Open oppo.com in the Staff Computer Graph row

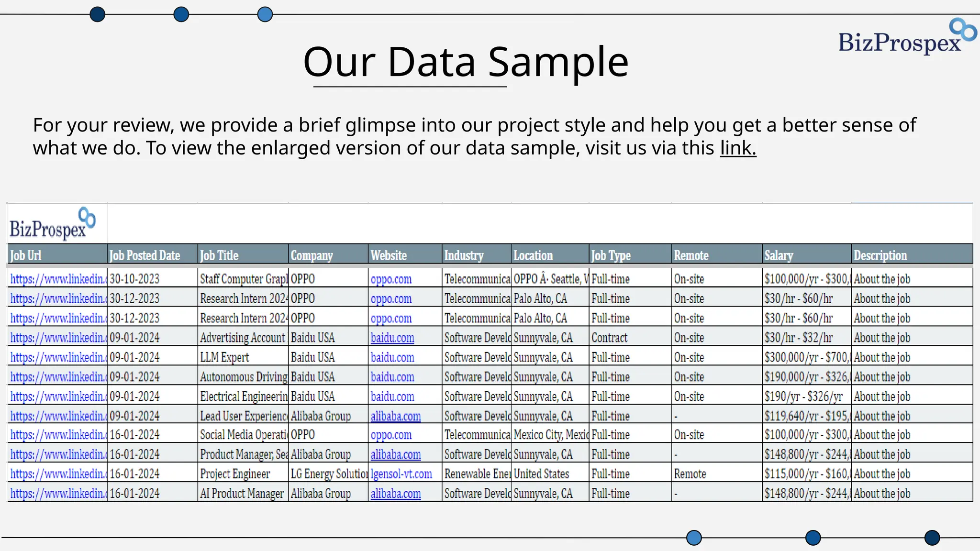(391, 279)
